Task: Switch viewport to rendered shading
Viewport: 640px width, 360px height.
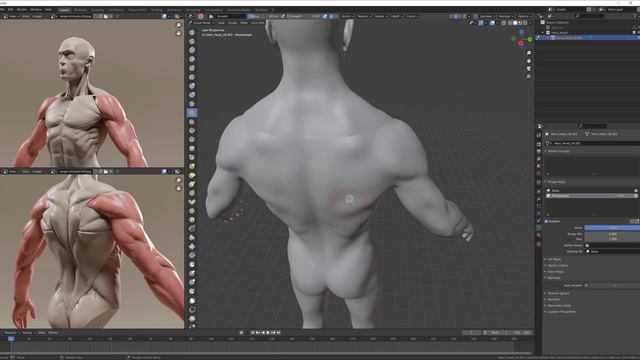Action: (x=525, y=23)
